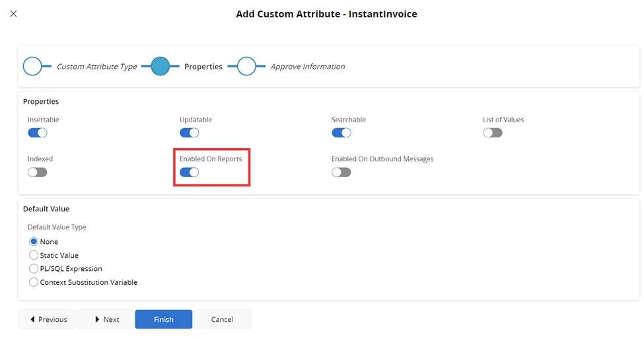Cancel the custom attribute wizard
The height and width of the screenshot is (337, 644).
(x=222, y=319)
